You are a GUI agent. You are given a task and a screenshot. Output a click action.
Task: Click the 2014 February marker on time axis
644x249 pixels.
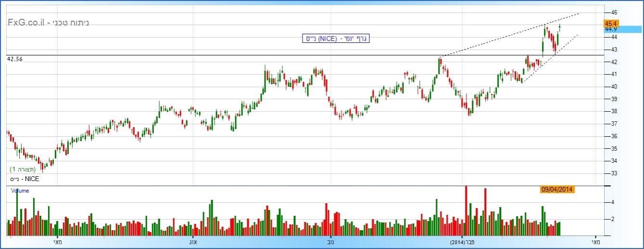pyautogui.click(x=465, y=242)
